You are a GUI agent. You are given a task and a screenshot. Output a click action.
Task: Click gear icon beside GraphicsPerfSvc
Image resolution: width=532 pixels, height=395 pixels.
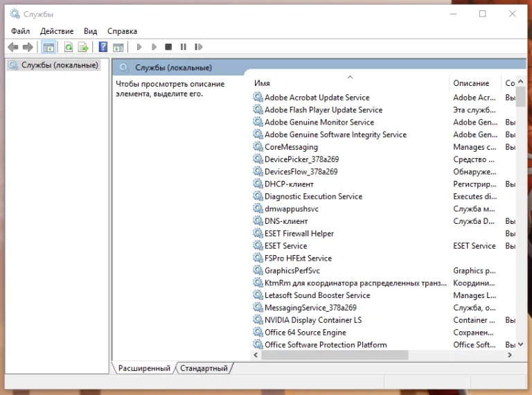258,270
